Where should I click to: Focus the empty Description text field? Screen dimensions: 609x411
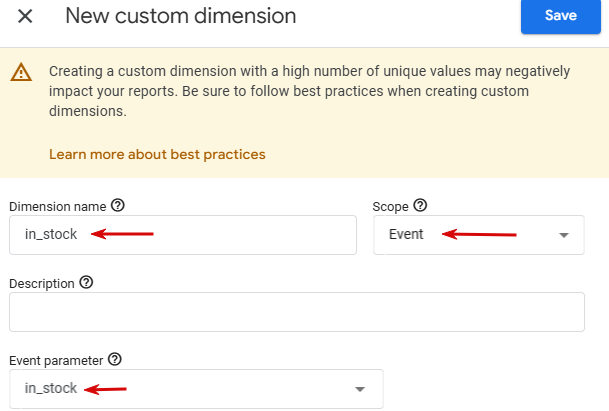tap(296, 312)
